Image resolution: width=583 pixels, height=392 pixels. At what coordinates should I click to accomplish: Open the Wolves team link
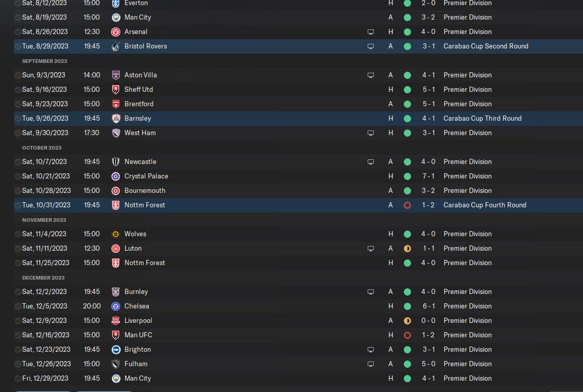[x=135, y=234]
